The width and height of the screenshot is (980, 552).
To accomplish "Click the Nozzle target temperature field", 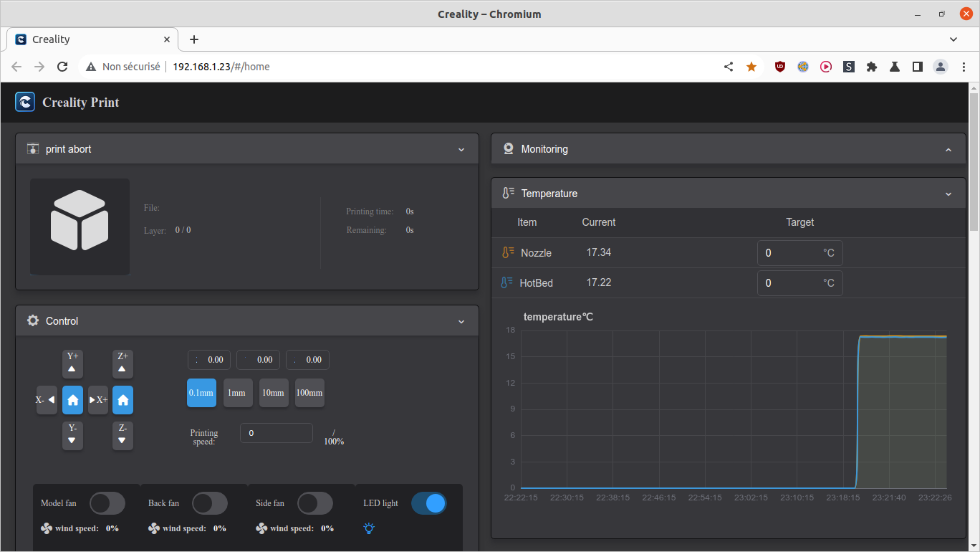I will [800, 253].
